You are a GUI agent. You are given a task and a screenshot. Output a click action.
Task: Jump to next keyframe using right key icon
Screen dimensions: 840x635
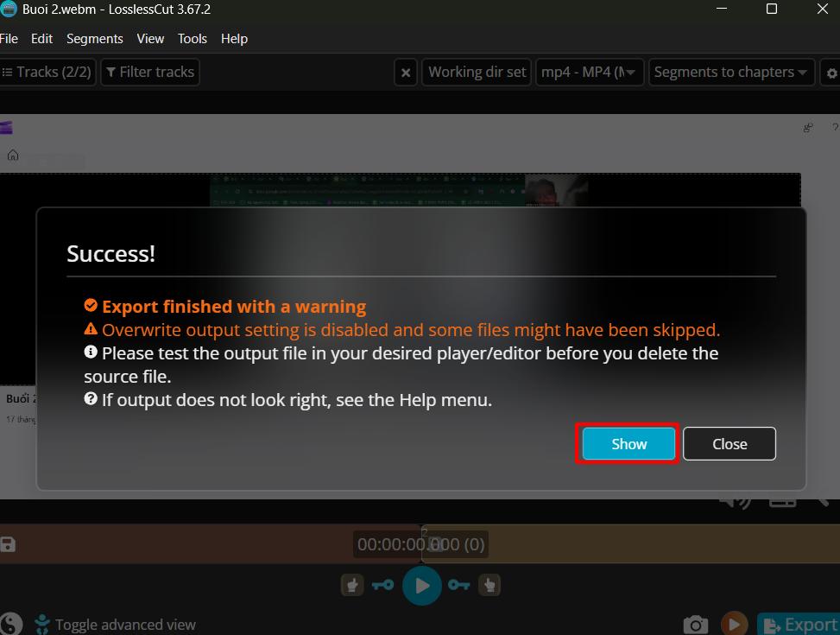[459, 585]
